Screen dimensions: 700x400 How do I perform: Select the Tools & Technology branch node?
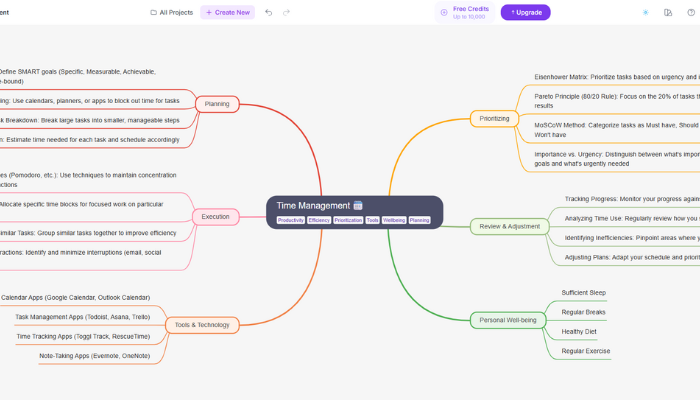click(202, 325)
